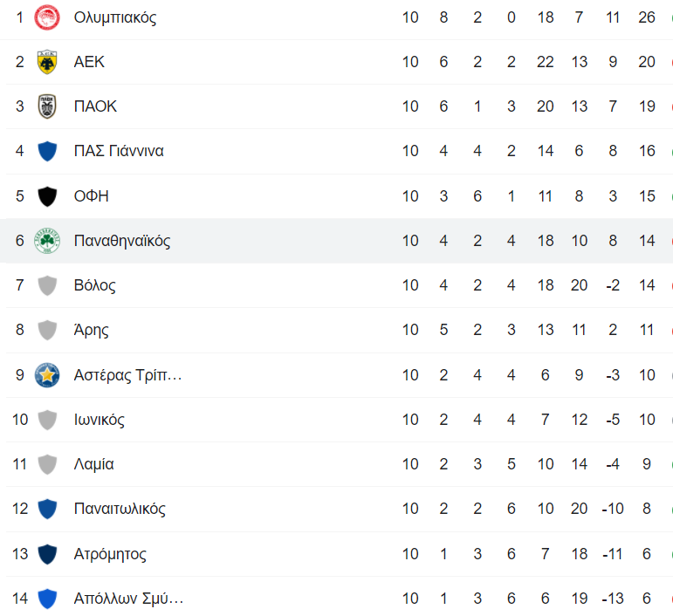Click the Βόλος grey shield icon

[47, 285]
